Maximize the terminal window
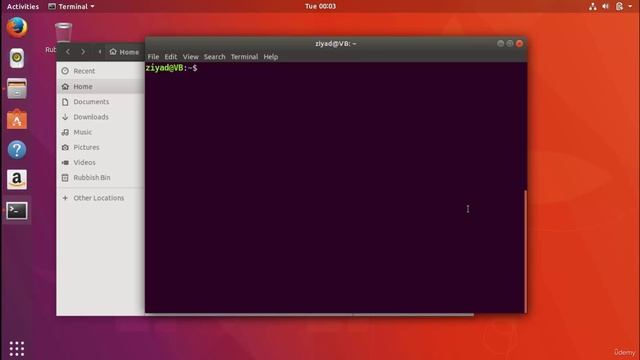 [x=510, y=44]
